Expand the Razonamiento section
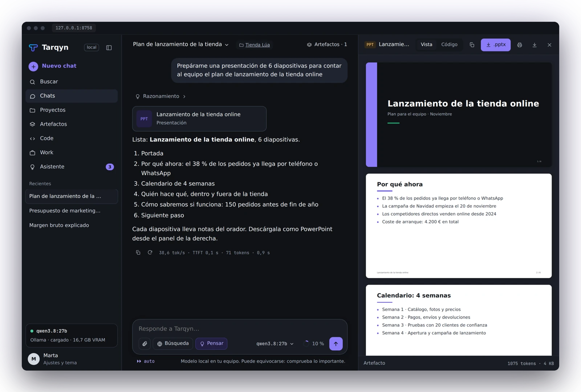This screenshot has height=392, width=581. pyautogui.click(x=161, y=96)
